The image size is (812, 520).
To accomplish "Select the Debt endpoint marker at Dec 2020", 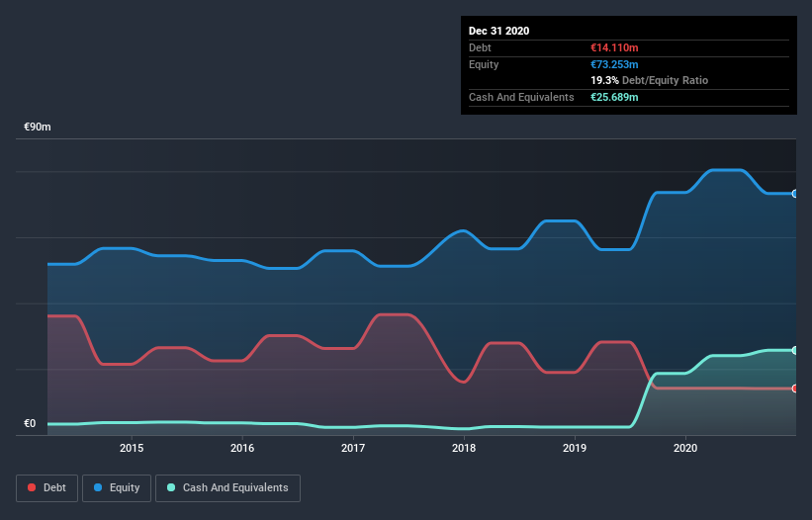I will (795, 389).
